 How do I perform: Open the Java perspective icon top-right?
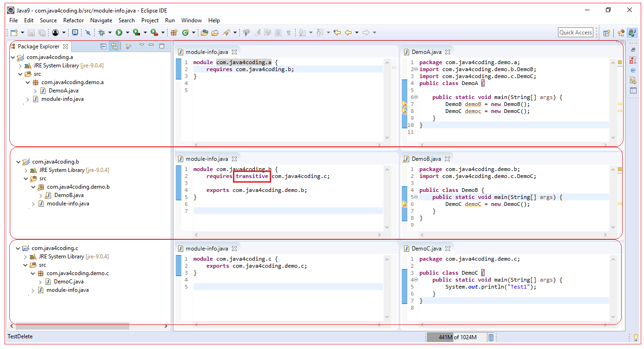pos(631,33)
